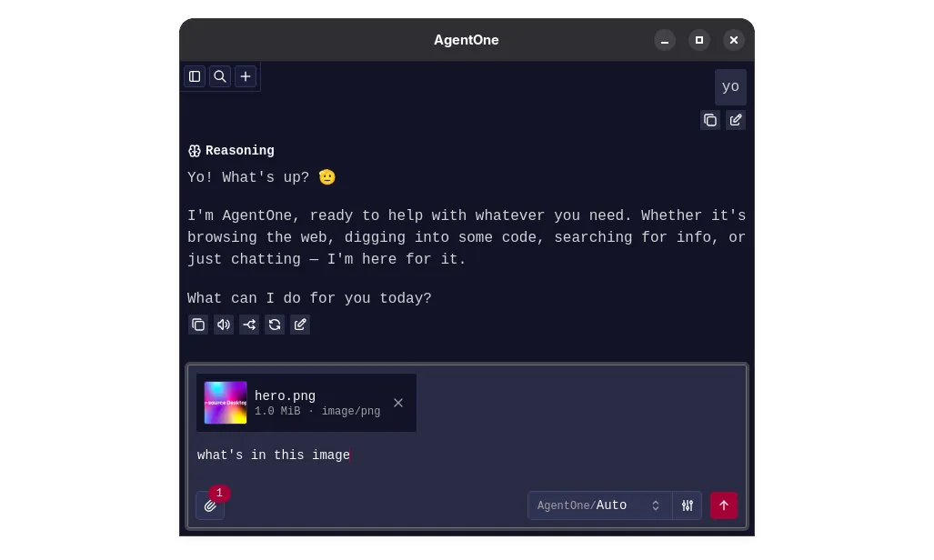The image size is (934, 560).
Task: Click the message text "what's in this image"
Action: click(274, 455)
